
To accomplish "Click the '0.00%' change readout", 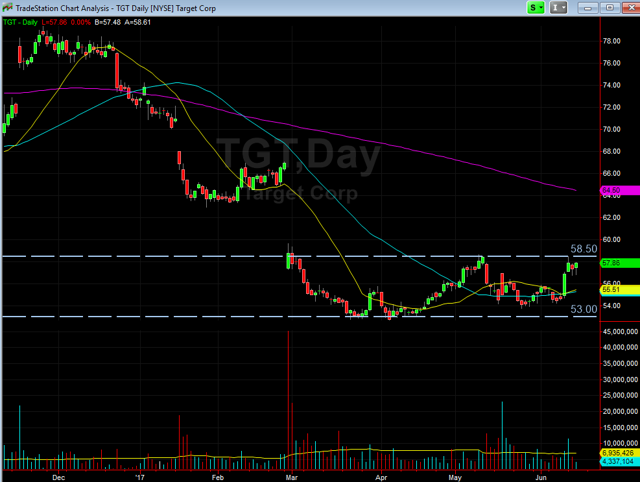I will coord(81,22).
